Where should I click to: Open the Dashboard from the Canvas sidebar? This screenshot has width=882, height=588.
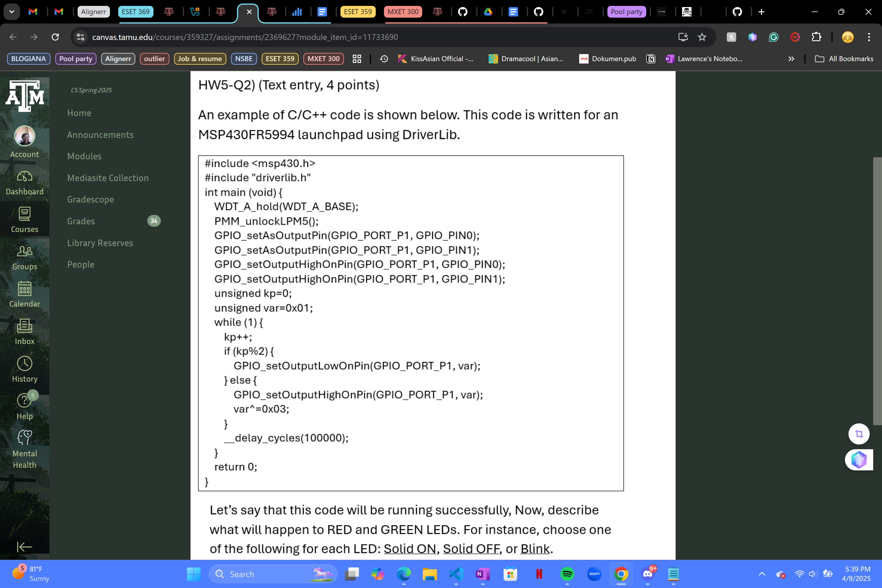(24, 183)
